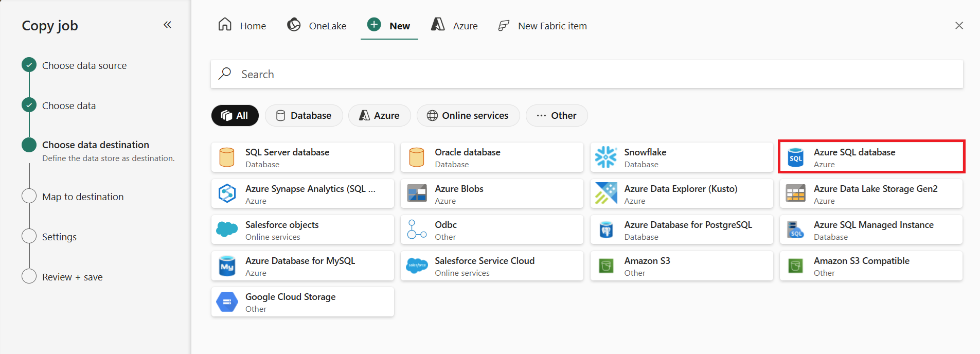Filter connectors by Database category
Screen dimensions: 980x354
pos(304,116)
